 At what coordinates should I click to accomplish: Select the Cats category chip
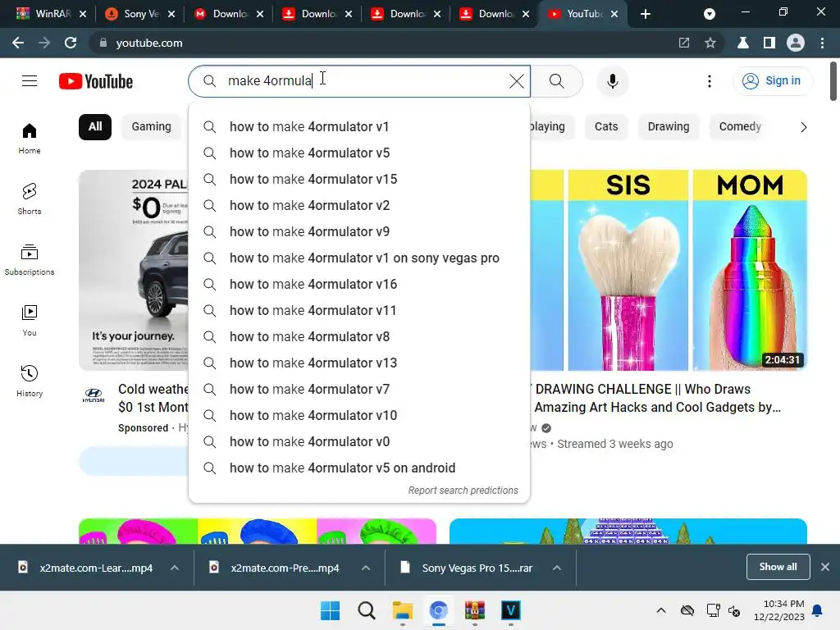tap(606, 127)
